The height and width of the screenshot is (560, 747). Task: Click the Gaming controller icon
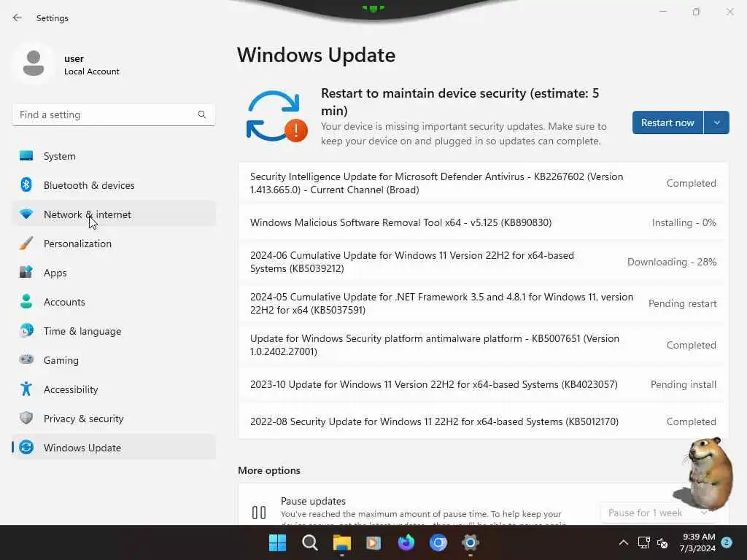26,359
